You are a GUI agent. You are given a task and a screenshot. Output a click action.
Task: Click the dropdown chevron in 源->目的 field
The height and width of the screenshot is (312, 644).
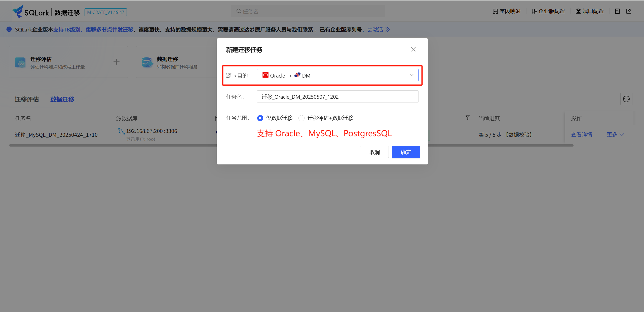pyautogui.click(x=411, y=75)
